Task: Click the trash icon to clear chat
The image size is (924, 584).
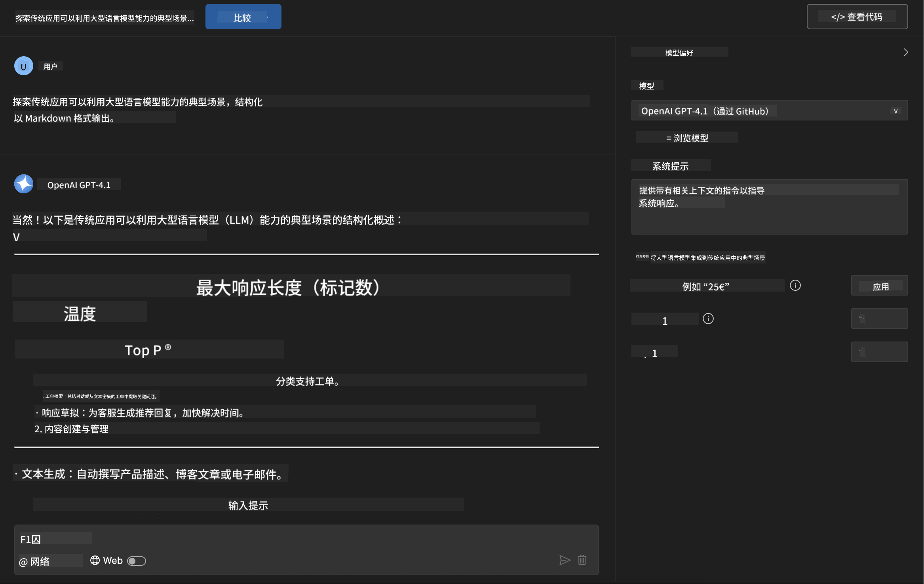Action: pyautogui.click(x=582, y=560)
